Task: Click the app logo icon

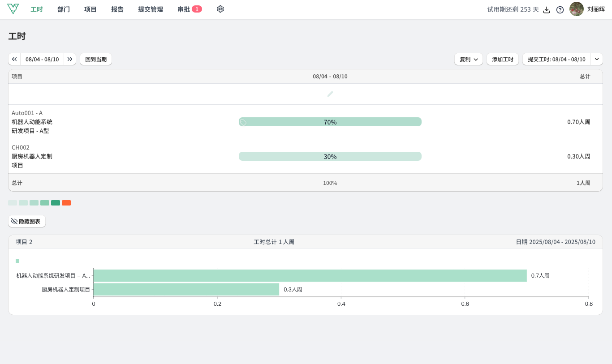Action: pyautogui.click(x=13, y=9)
